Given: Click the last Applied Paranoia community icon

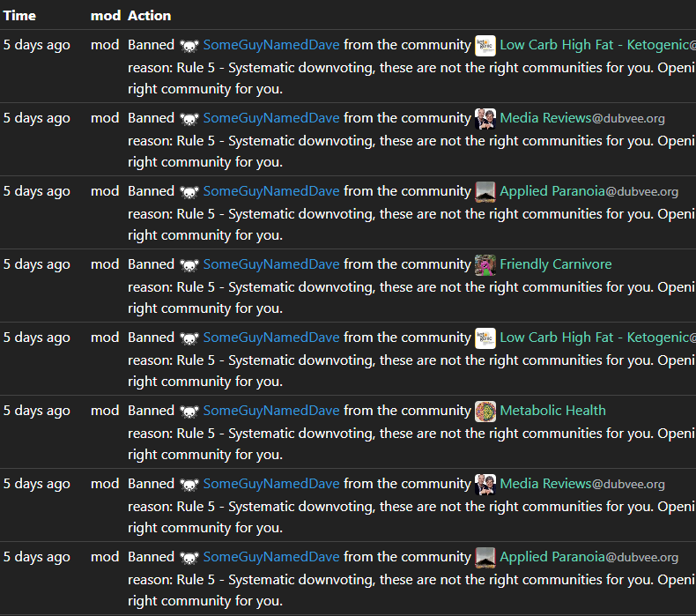Looking at the screenshot, I should point(485,557).
